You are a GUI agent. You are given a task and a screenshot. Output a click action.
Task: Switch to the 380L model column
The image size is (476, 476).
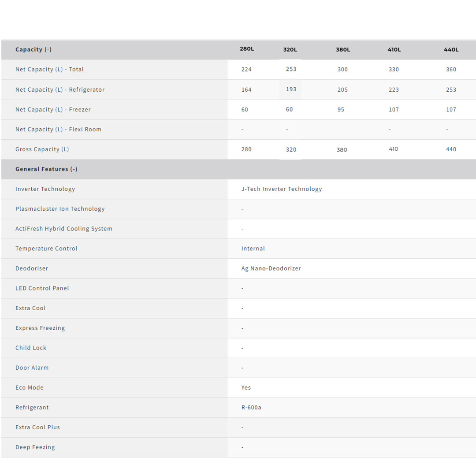(343, 50)
